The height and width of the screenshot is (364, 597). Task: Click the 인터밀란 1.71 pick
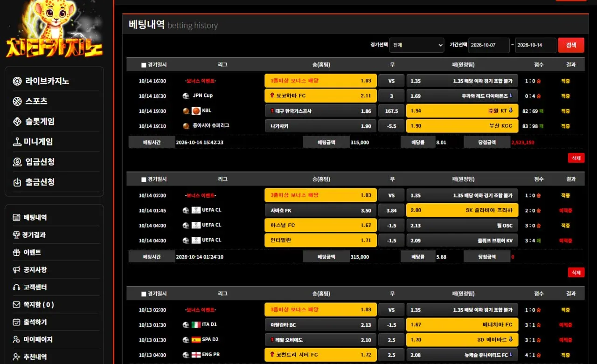click(x=320, y=240)
